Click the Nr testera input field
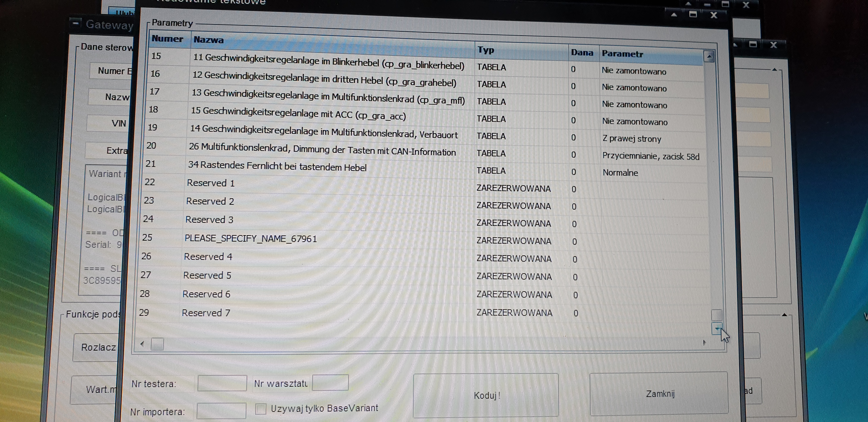Screen dimensions: 868x422 [222, 383]
